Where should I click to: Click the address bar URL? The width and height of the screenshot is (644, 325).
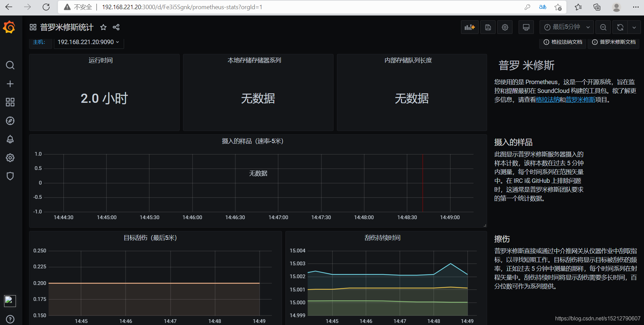182,7
